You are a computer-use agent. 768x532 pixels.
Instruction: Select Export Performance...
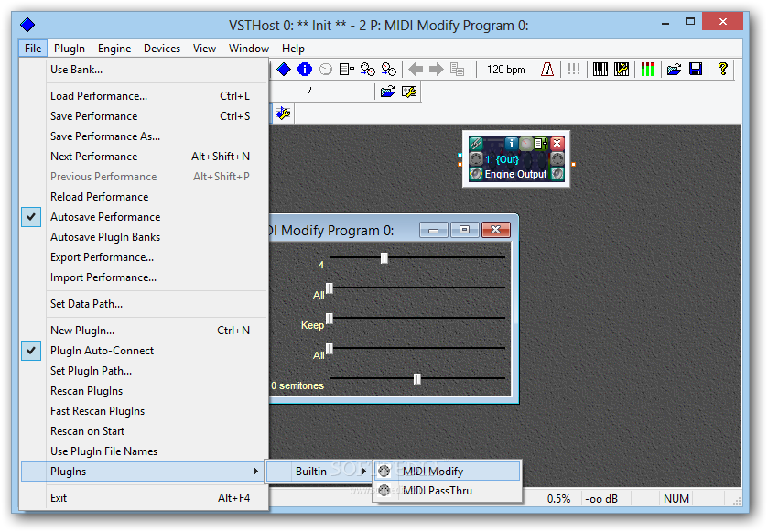pyautogui.click(x=144, y=257)
